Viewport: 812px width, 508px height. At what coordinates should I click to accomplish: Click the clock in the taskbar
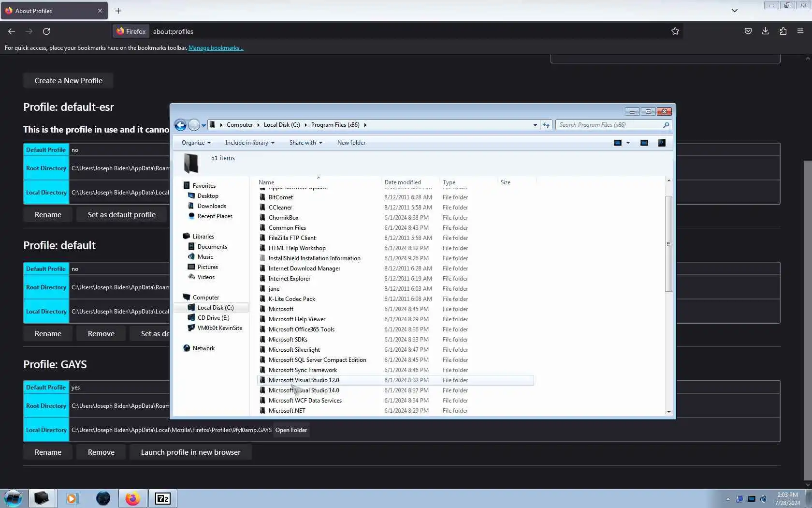click(x=787, y=499)
